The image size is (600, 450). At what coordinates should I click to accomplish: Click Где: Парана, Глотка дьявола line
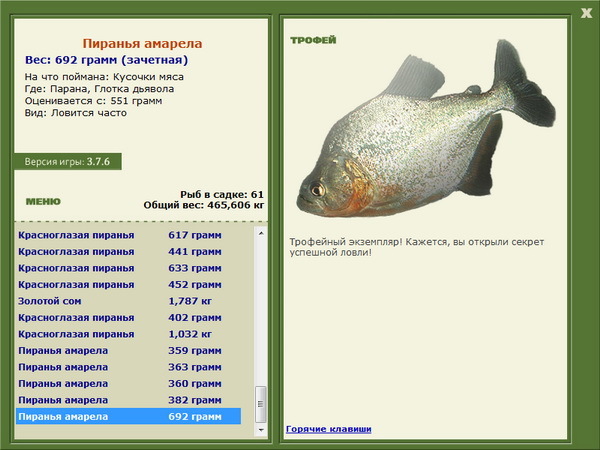[99, 89]
